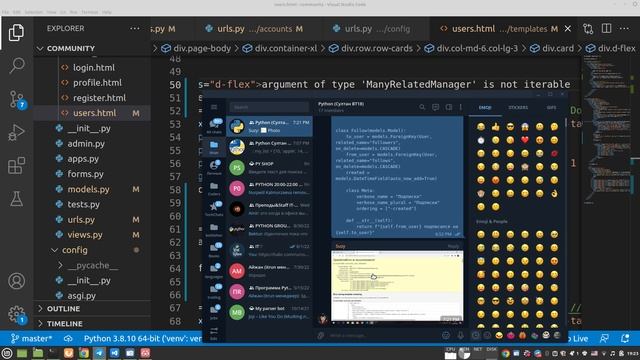Open Telegram chat more options menu
The height and width of the screenshot is (360, 640).
coord(461,107)
